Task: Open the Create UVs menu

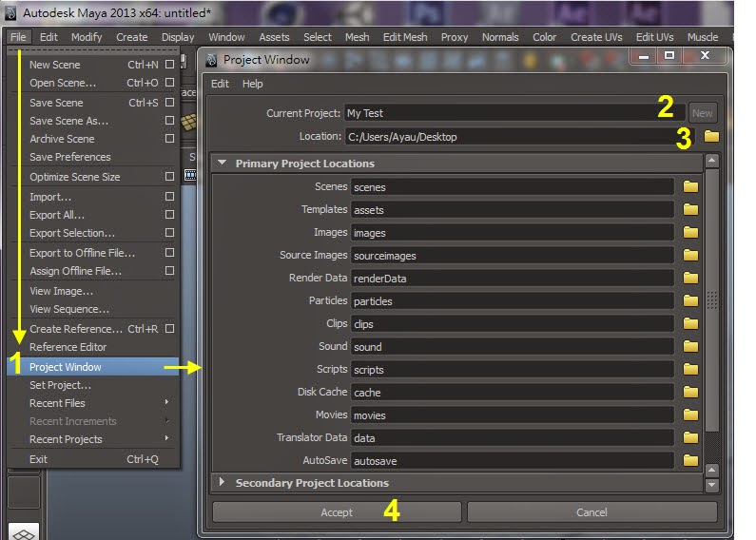Action: (x=596, y=37)
